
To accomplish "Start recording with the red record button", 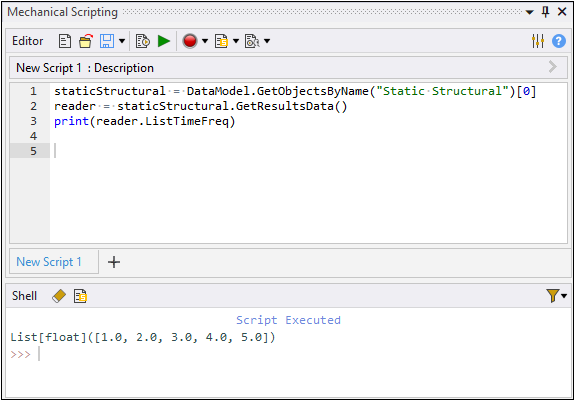I will pyautogui.click(x=190, y=41).
